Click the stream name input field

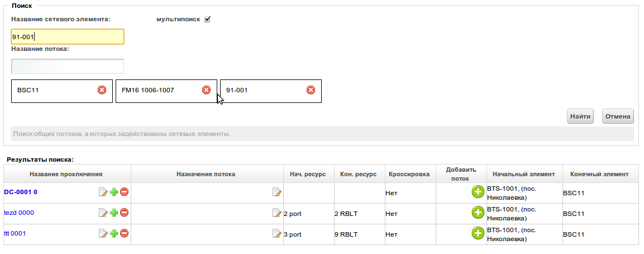click(x=68, y=66)
